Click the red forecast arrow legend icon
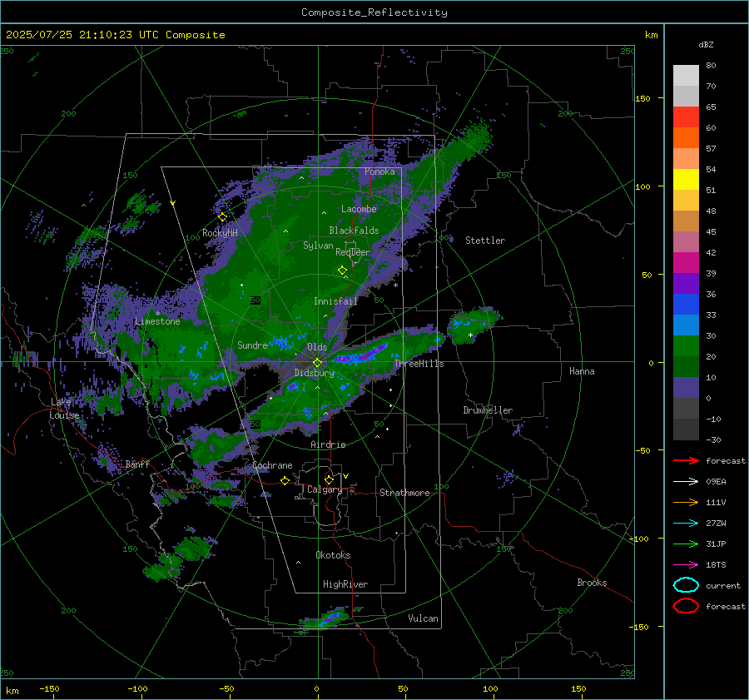Viewport: 749px width, 700px height. [686, 460]
